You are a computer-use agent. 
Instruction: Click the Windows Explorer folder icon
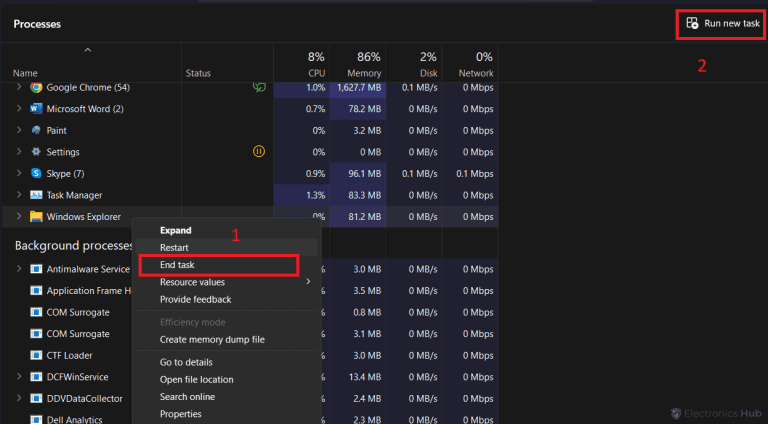click(x=36, y=217)
